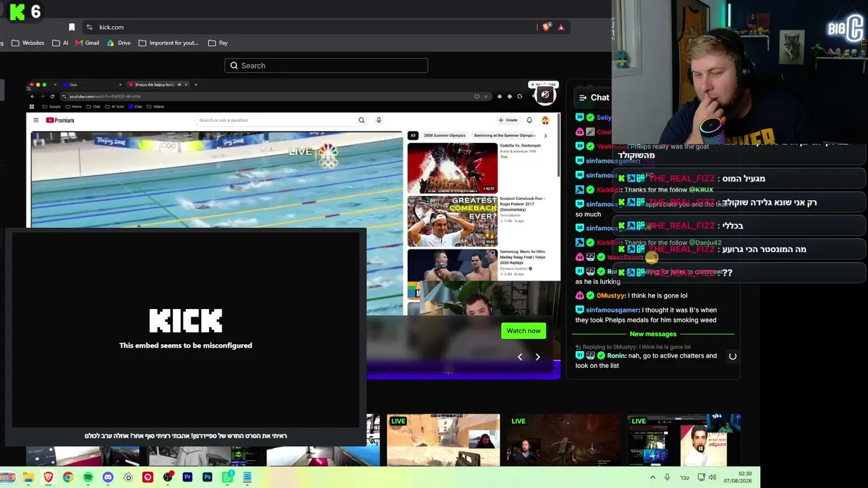
Task: Open File Explorer from the taskbar
Action: (x=28, y=478)
